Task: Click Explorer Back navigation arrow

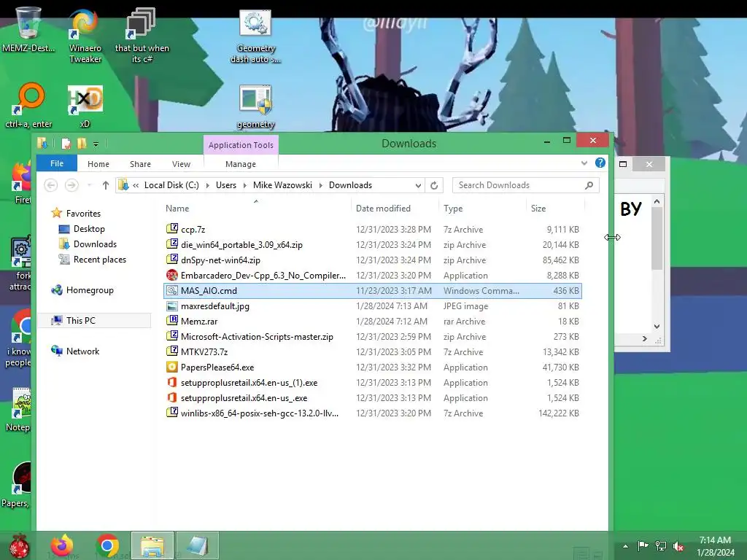Action: [x=51, y=185]
